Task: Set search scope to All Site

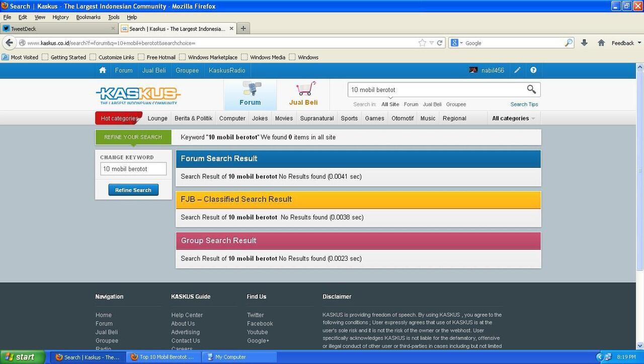Action: [x=390, y=104]
